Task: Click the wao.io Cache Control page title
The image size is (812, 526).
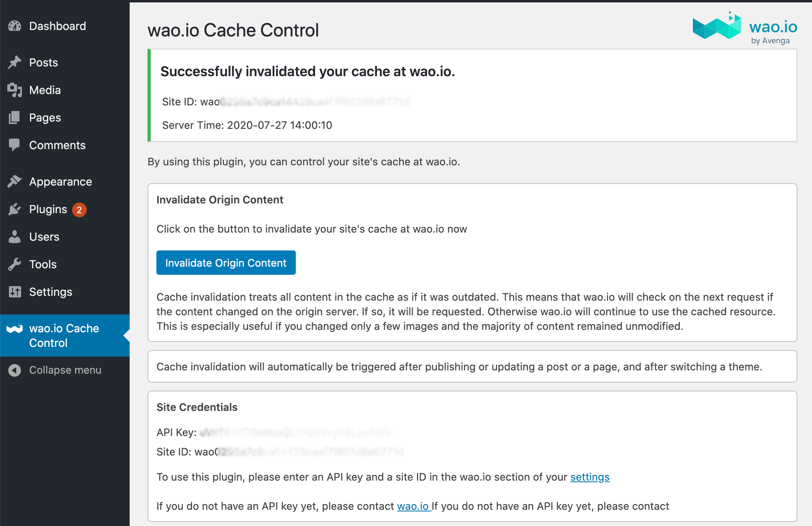Action: (233, 30)
